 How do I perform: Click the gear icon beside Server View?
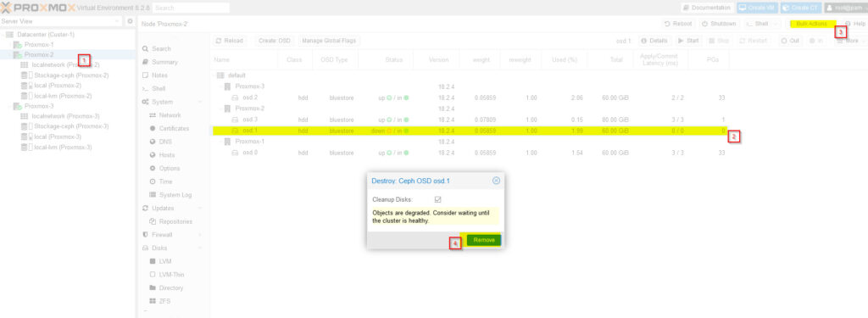coord(130,21)
